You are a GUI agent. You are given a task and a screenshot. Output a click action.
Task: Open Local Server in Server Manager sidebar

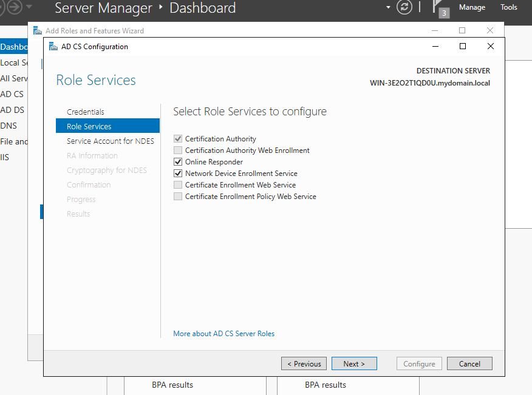pyautogui.click(x=14, y=62)
